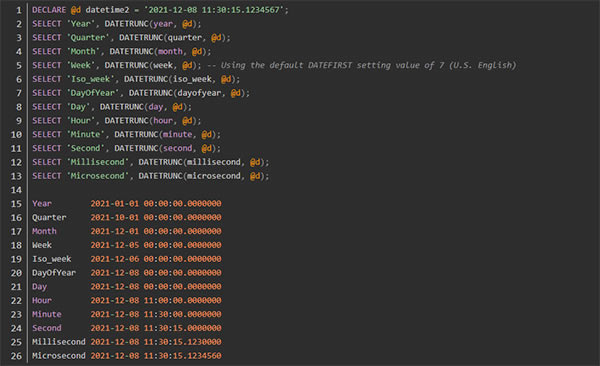Click the value 2021-10-01 00:00:00.0000000
The width and height of the screenshot is (600, 366).
156,217
